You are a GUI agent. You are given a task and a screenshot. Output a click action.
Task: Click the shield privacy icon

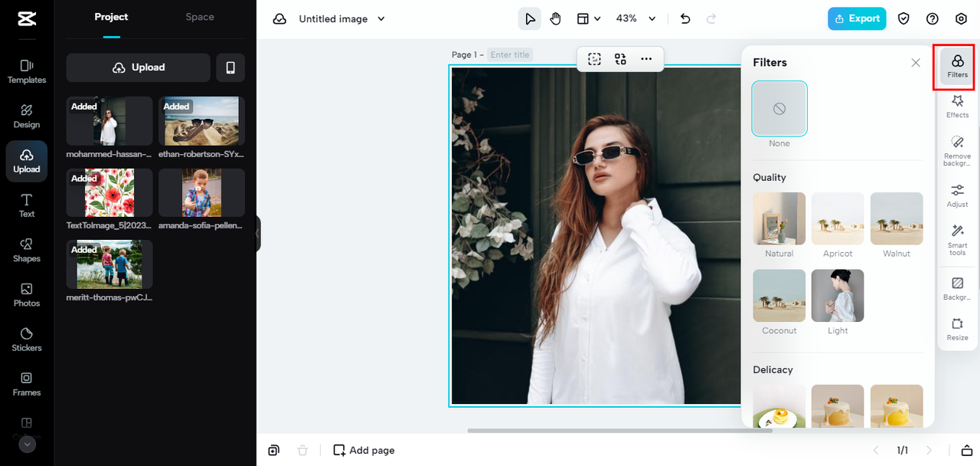(903, 18)
